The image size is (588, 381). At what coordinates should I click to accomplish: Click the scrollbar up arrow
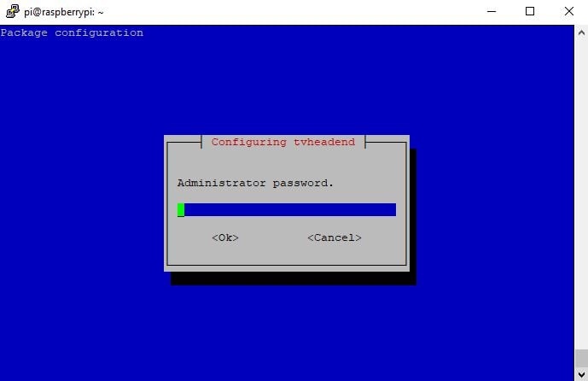tap(581, 32)
